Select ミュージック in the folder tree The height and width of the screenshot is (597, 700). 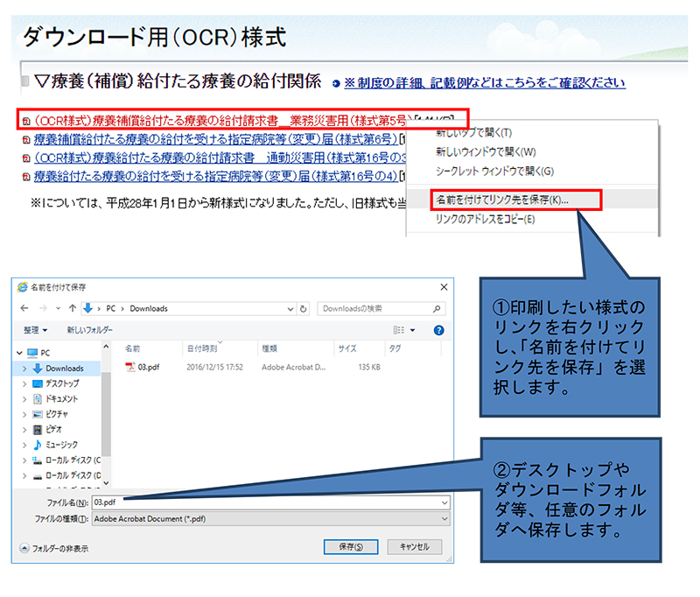pyautogui.click(x=61, y=445)
